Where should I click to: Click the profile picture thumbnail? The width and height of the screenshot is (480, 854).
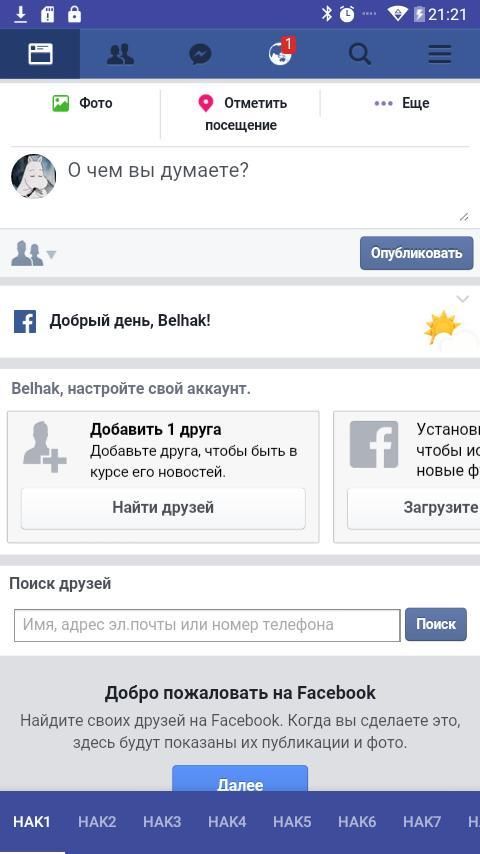pyautogui.click(x=34, y=176)
